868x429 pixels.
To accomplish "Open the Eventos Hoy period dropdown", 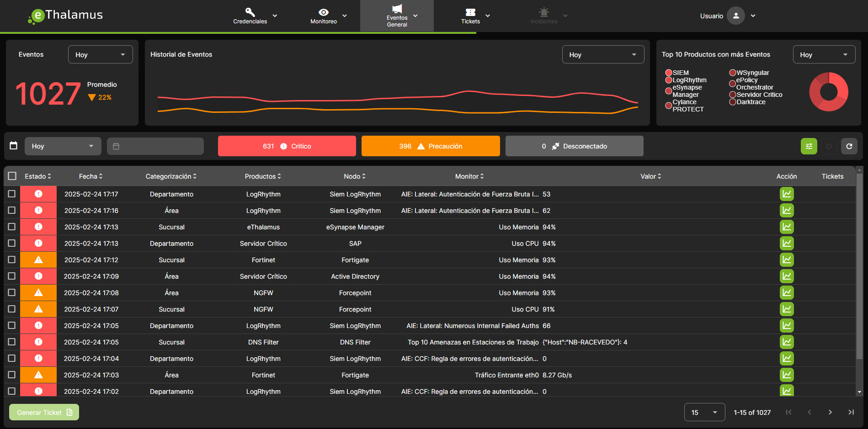I will click(101, 54).
